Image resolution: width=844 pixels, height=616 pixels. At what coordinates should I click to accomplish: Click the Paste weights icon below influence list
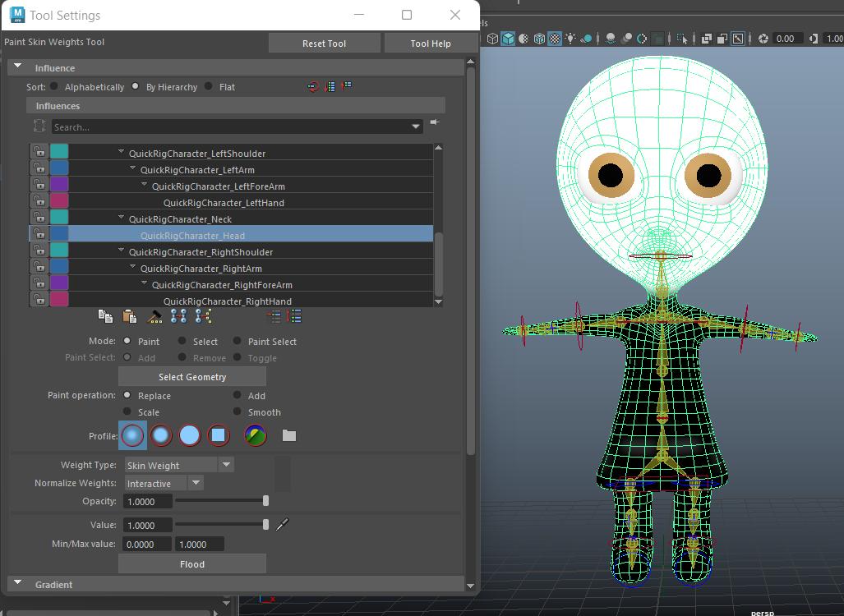pyautogui.click(x=129, y=316)
